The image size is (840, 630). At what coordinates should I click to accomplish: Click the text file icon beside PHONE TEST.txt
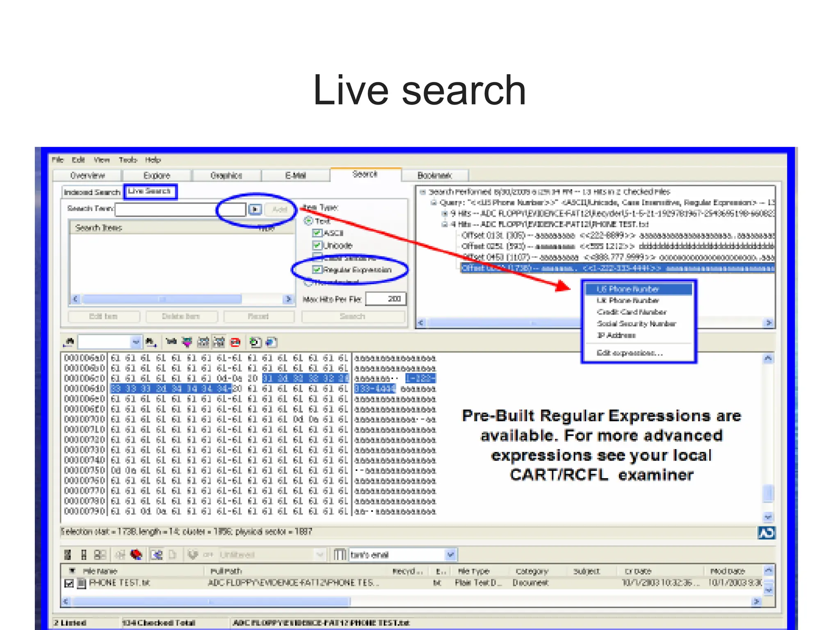tap(82, 583)
